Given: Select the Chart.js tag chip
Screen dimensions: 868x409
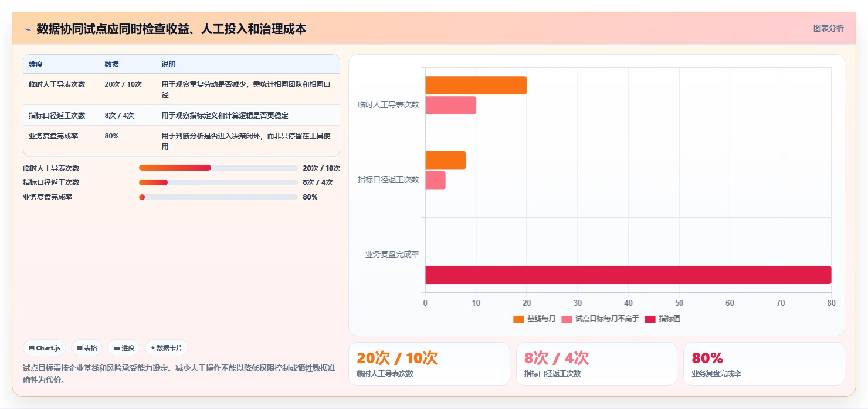Looking at the screenshot, I should pyautogui.click(x=45, y=348).
